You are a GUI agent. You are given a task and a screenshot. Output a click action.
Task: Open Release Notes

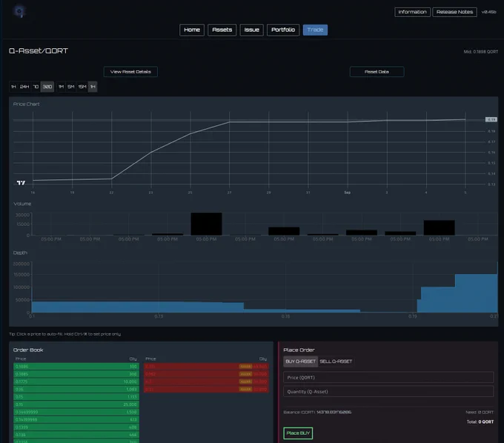pyautogui.click(x=454, y=12)
